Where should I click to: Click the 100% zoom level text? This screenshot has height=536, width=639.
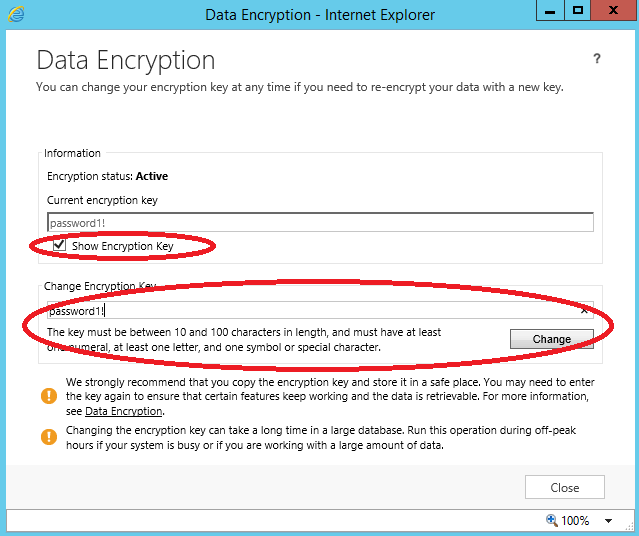[575, 521]
